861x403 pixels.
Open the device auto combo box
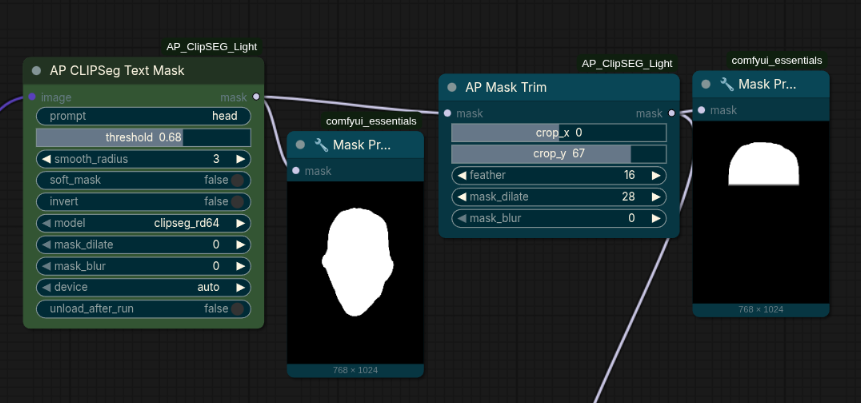pyautogui.click(x=143, y=287)
